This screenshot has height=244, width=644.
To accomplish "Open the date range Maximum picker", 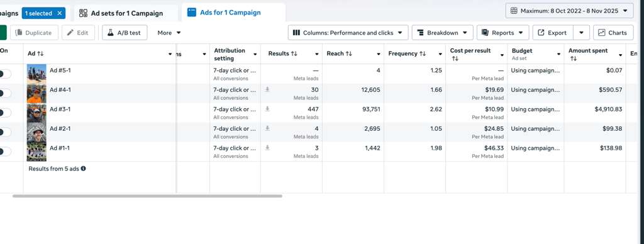I will tap(569, 11).
